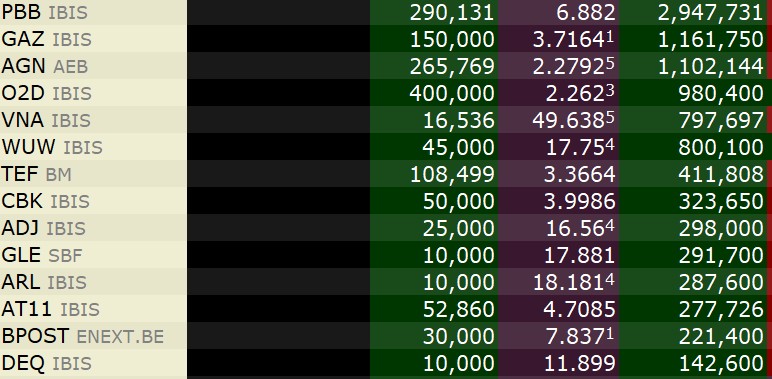
Task: Click quantity 400,000 in O2D row
Action: [451, 94]
